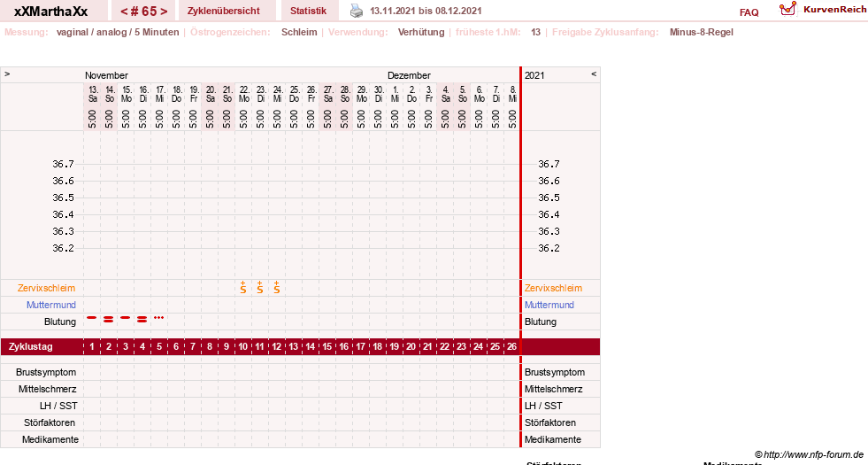Click the right Brustsymptom label
Image resolution: width=868 pixels, height=465 pixels.
[x=555, y=373]
